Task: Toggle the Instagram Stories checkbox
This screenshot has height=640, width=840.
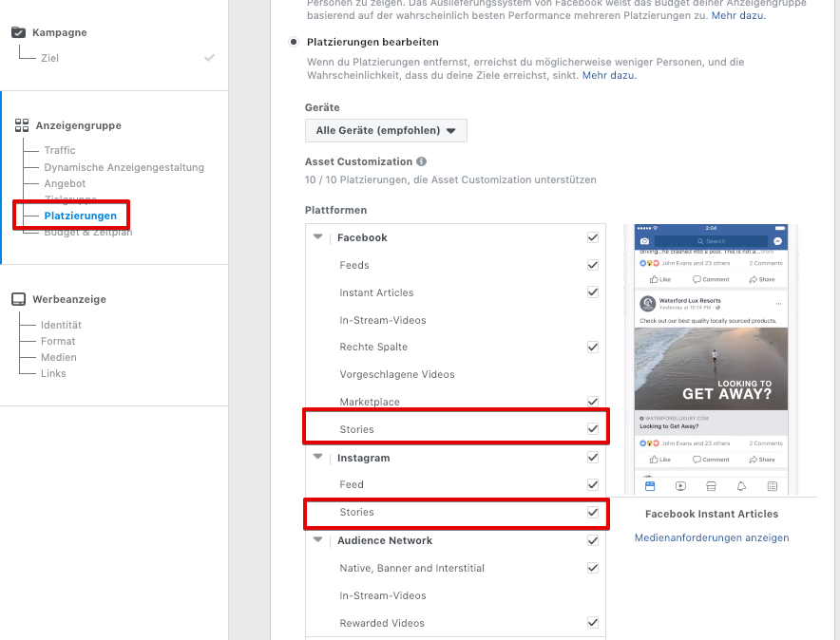Action: pyautogui.click(x=593, y=512)
